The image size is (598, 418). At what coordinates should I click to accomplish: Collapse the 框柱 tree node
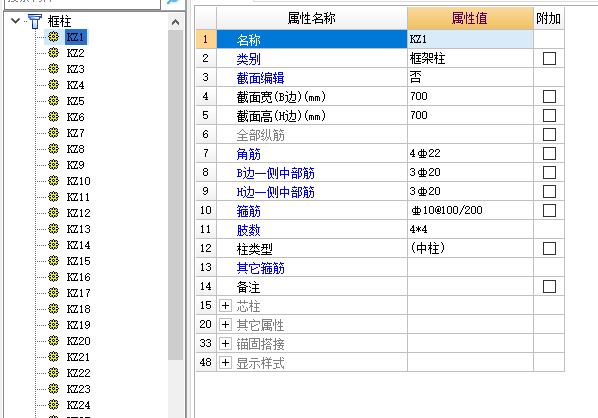[16, 21]
